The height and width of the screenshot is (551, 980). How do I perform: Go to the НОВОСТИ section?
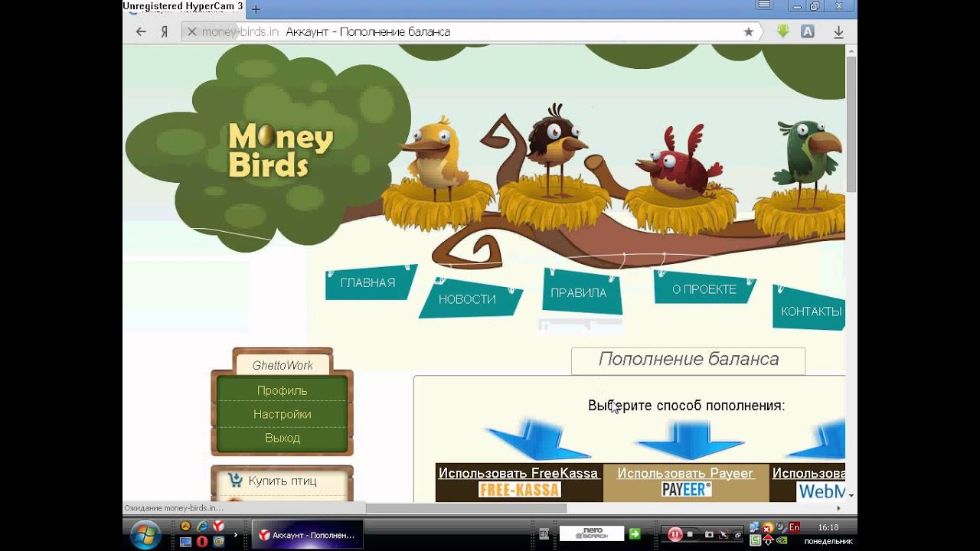[467, 299]
